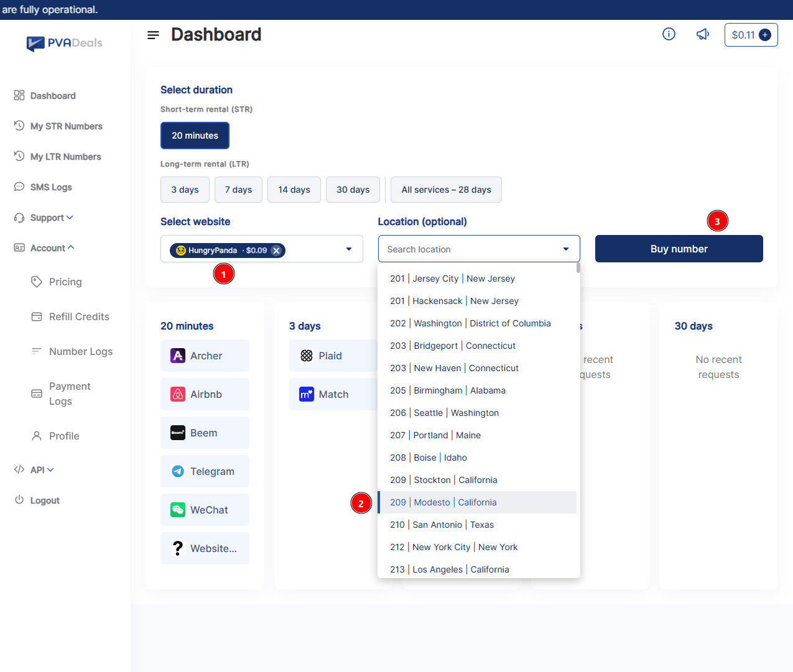This screenshot has height=672, width=793.
Task: Choose 209 | Modesto | California location
Action: pyautogui.click(x=477, y=502)
